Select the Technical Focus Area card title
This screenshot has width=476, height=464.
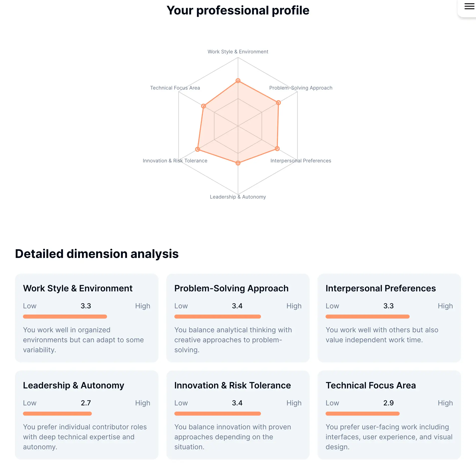370,385
